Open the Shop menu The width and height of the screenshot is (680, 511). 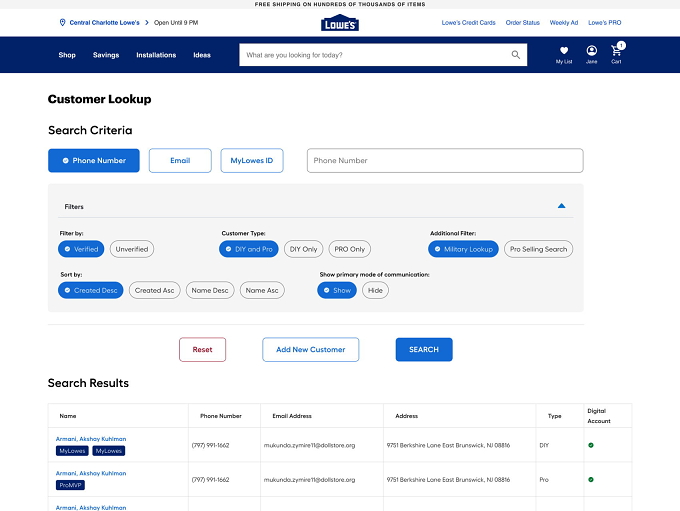point(67,55)
